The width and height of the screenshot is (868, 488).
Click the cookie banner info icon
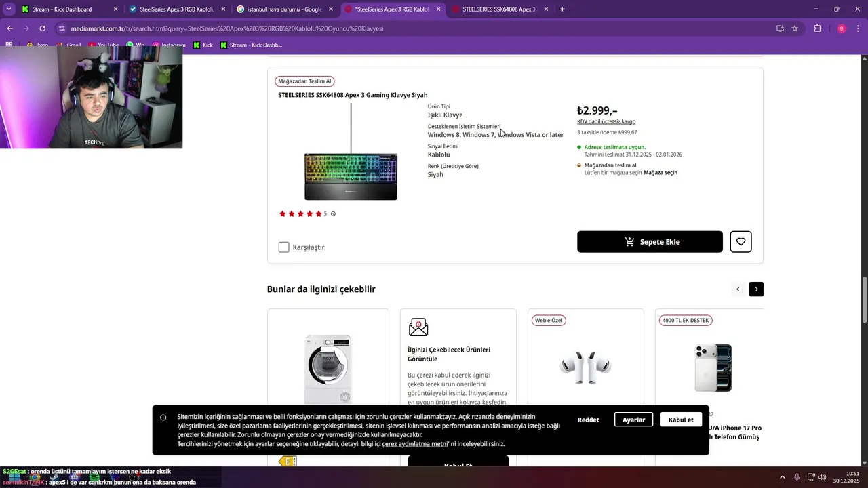[163, 418]
